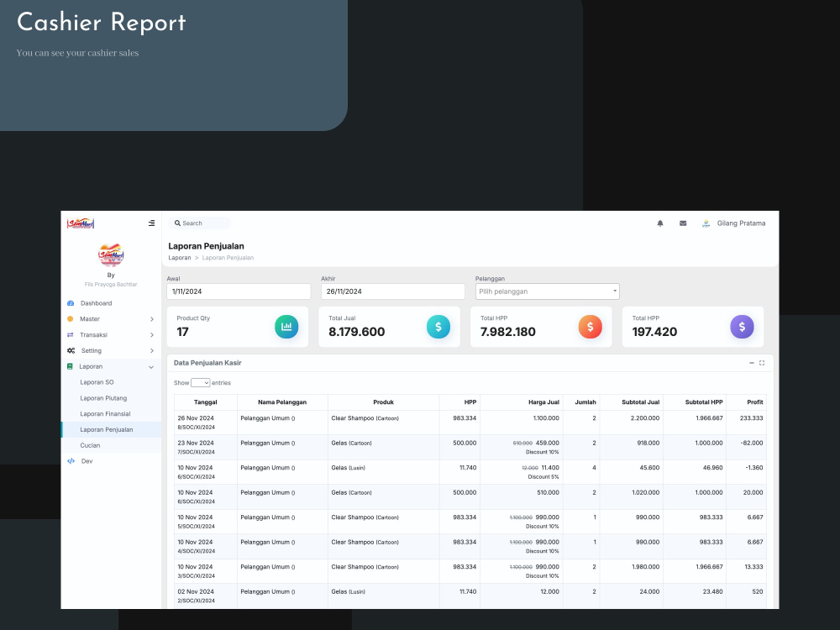Click the Laporan book icon

pyautogui.click(x=70, y=366)
